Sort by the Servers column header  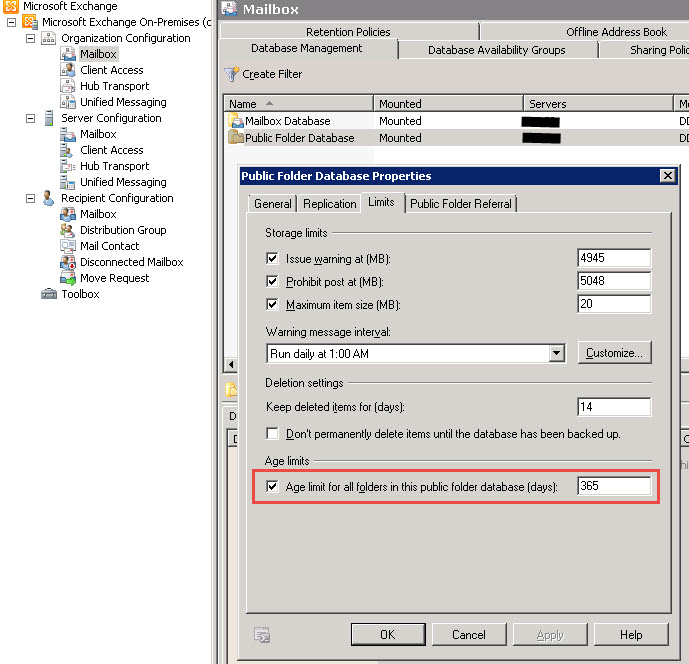[598, 104]
